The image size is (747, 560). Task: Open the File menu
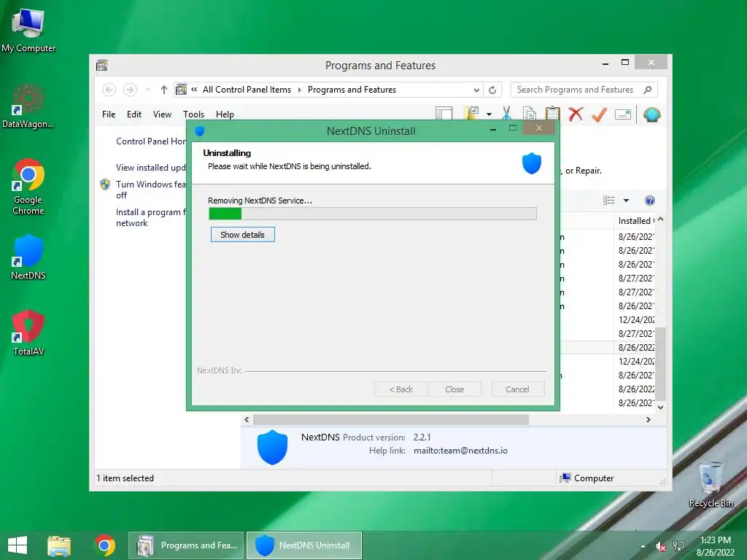point(109,114)
